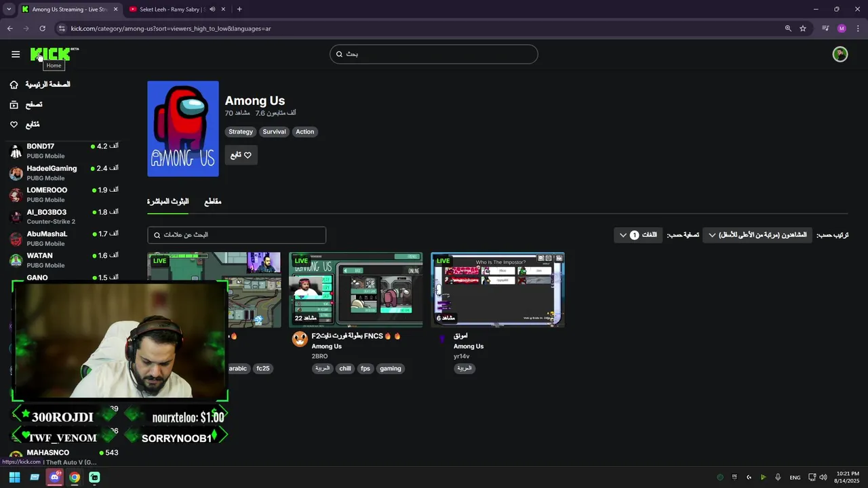Open volume control in the system tray
Screen dimensions: 868x488
pos(823,477)
